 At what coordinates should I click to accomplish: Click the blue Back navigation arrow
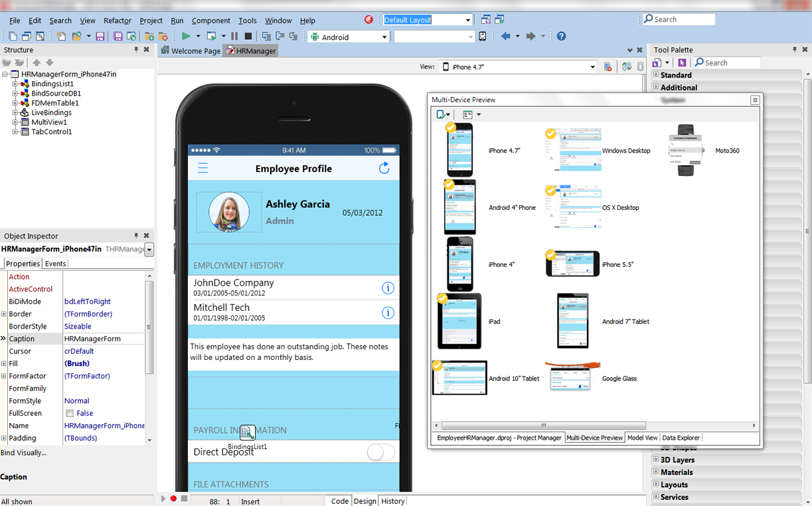(506, 37)
